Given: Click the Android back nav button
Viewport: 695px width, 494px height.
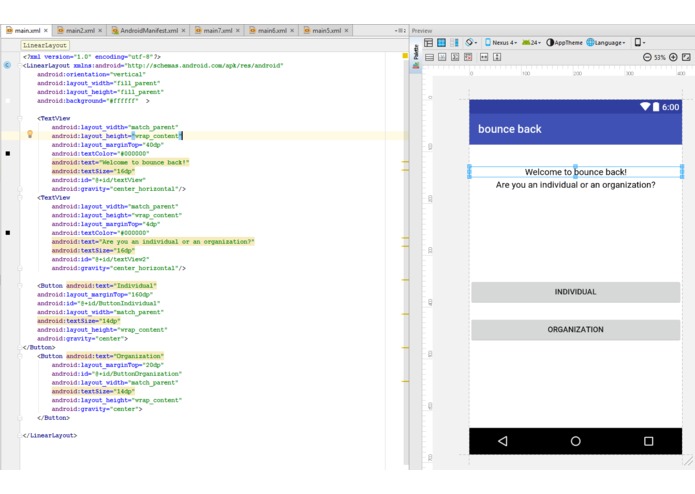Looking at the screenshot, I should [x=503, y=441].
